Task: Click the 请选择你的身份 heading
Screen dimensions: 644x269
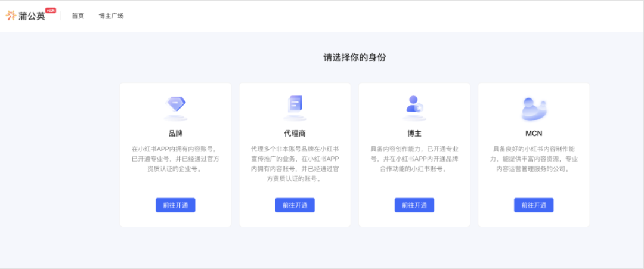Action: click(x=354, y=58)
